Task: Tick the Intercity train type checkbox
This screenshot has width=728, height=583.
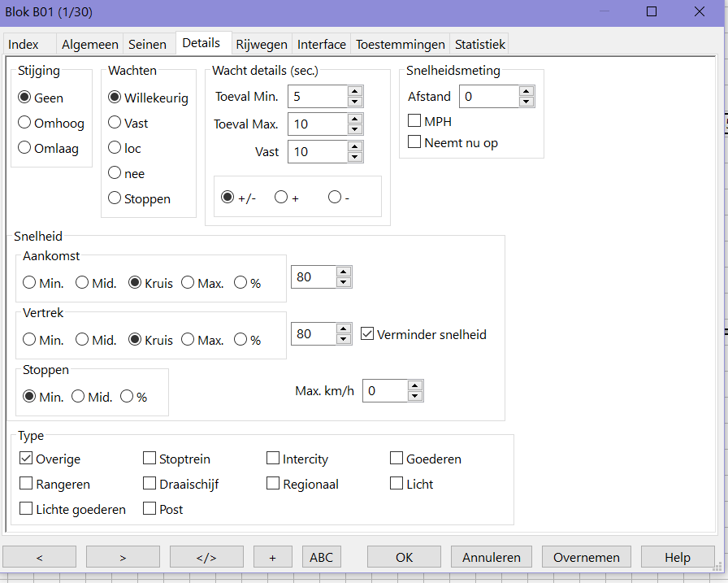Action: (x=274, y=459)
